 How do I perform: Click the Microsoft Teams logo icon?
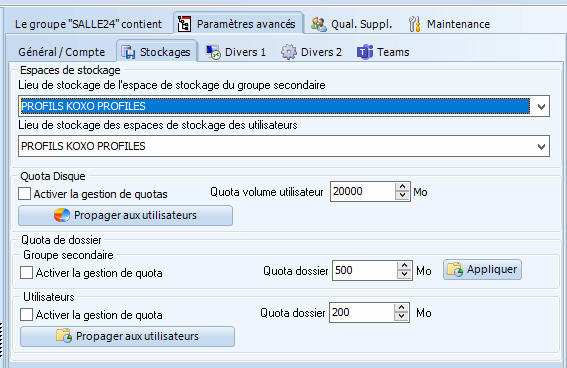pos(365,52)
